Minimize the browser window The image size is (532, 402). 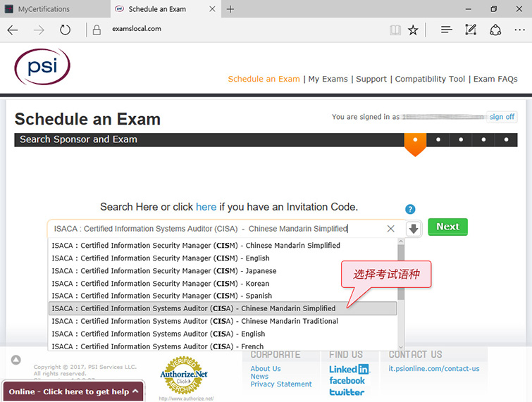click(468, 9)
